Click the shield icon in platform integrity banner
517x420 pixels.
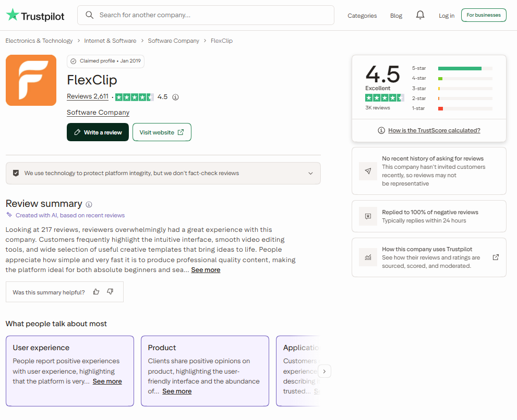click(x=16, y=174)
